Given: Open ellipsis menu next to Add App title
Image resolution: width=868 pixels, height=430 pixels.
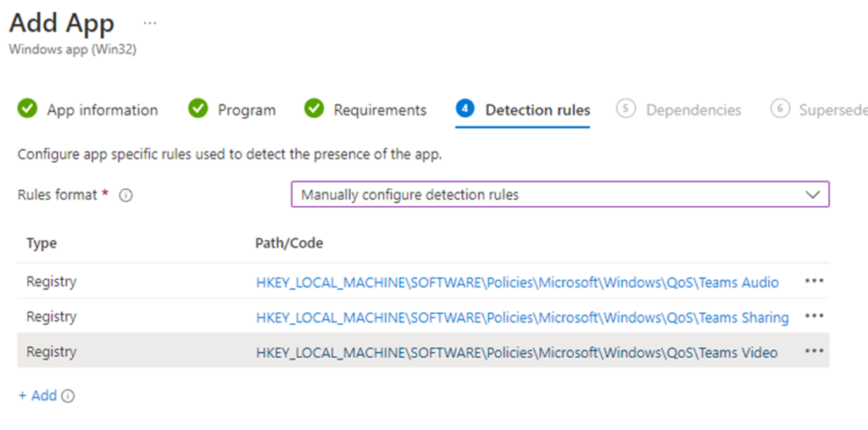Looking at the screenshot, I should pyautogui.click(x=150, y=22).
